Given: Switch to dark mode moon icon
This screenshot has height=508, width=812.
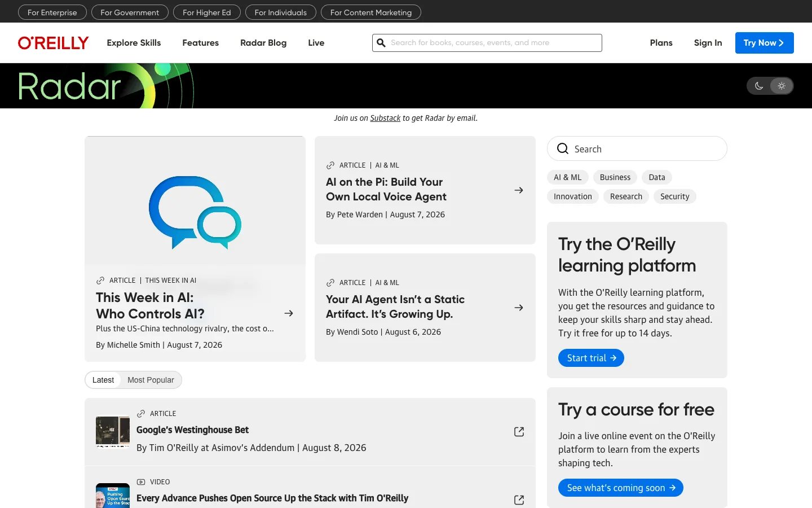Looking at the screenshot, I should (759, 86).
